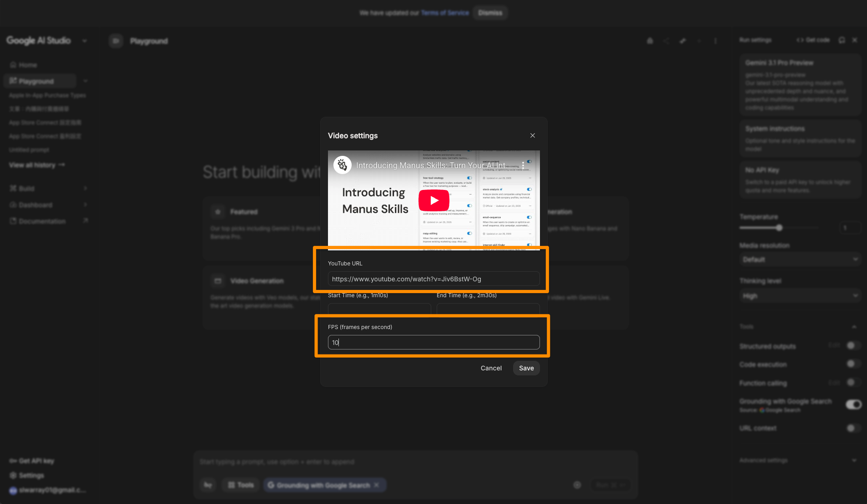Click the share icon in the top toolbar

point(666,40)
